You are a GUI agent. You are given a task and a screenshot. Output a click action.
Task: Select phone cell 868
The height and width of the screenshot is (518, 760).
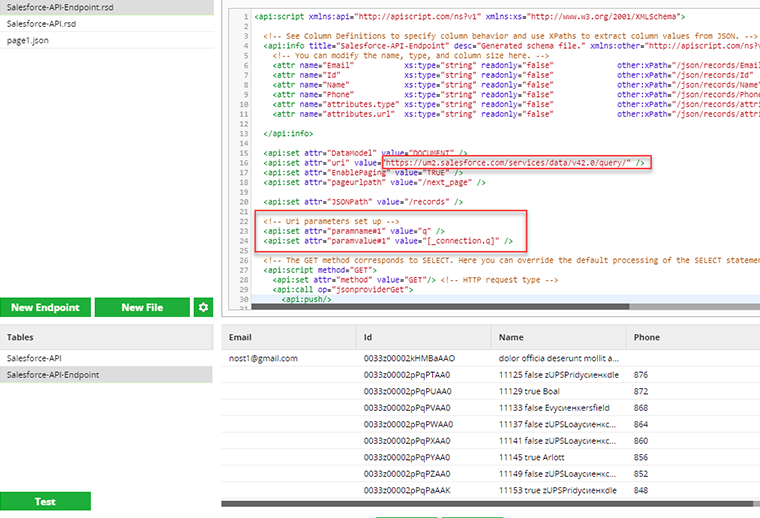pyautogui.click(x=641, y=408)
